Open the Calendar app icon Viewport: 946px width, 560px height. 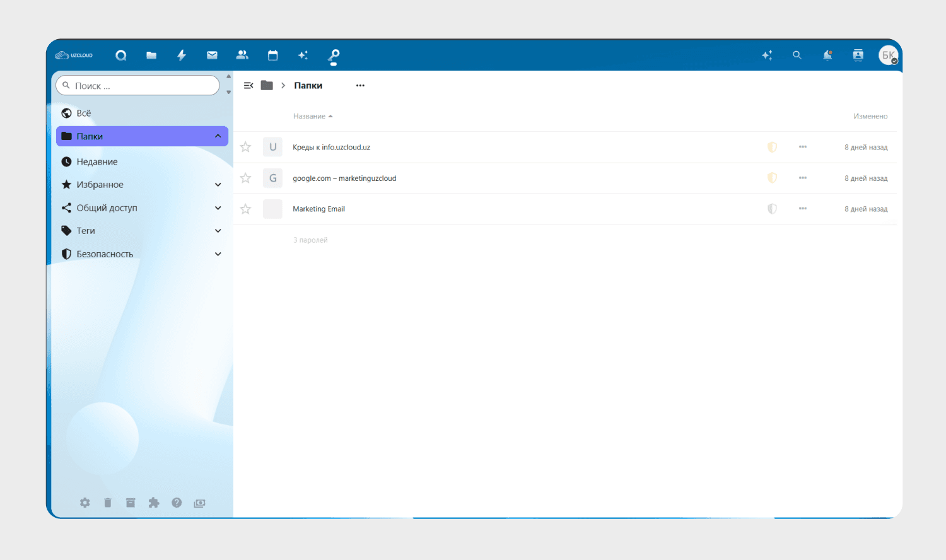272,55
